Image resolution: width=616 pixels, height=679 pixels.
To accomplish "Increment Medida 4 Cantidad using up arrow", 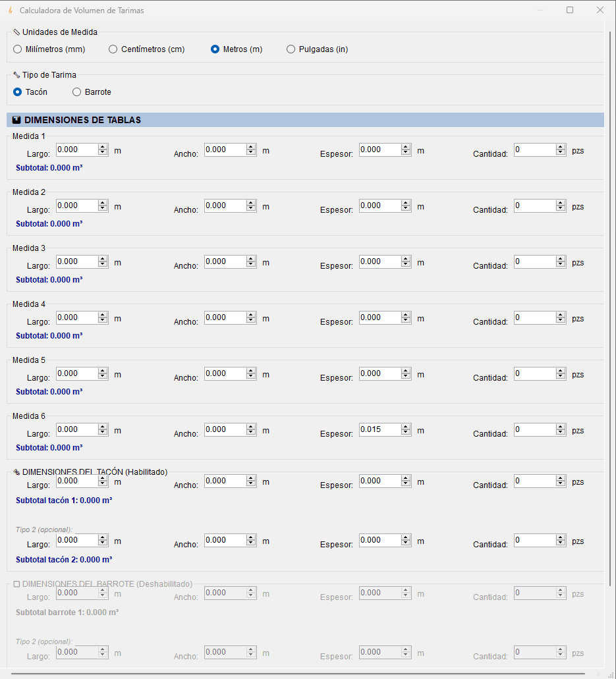I will point(561,314).
